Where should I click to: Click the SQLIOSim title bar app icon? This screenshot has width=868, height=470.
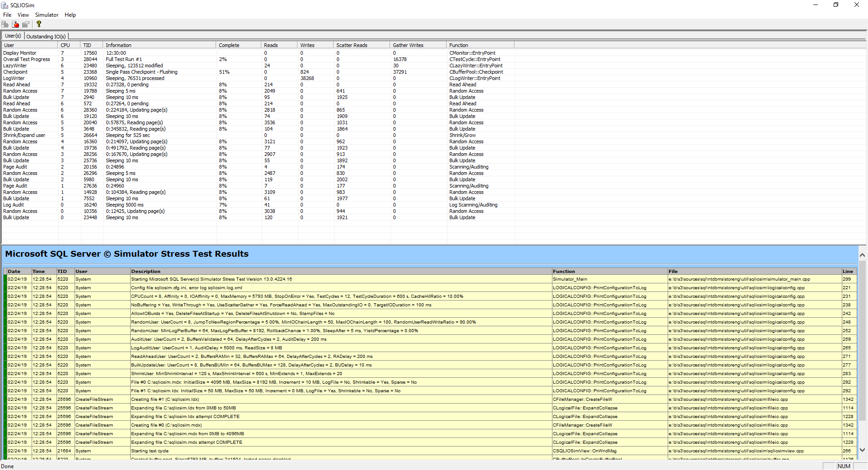tap(5, 5)
